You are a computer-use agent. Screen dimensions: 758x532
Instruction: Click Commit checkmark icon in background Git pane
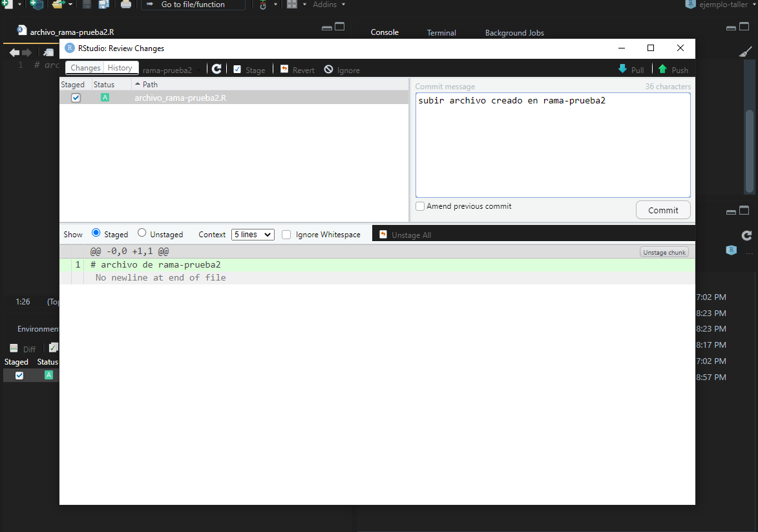(x=53, y=347)
